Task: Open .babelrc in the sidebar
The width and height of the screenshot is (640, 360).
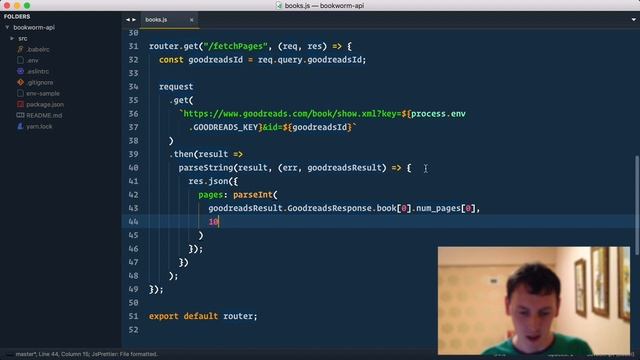Action: click(x=38, y=49)
